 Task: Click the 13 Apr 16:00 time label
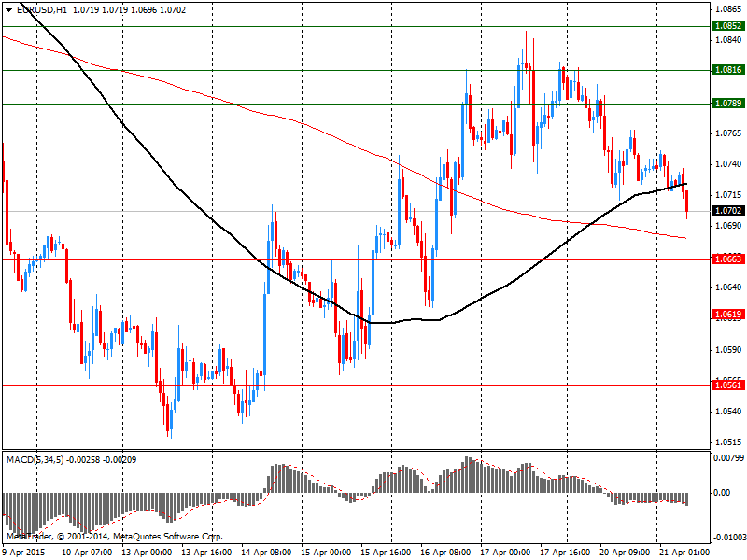point(206,553)
